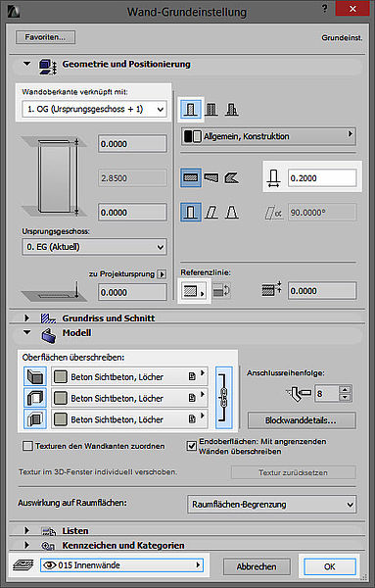
Task: Toggle inside face surface override
Action: [x=35, y=419]
